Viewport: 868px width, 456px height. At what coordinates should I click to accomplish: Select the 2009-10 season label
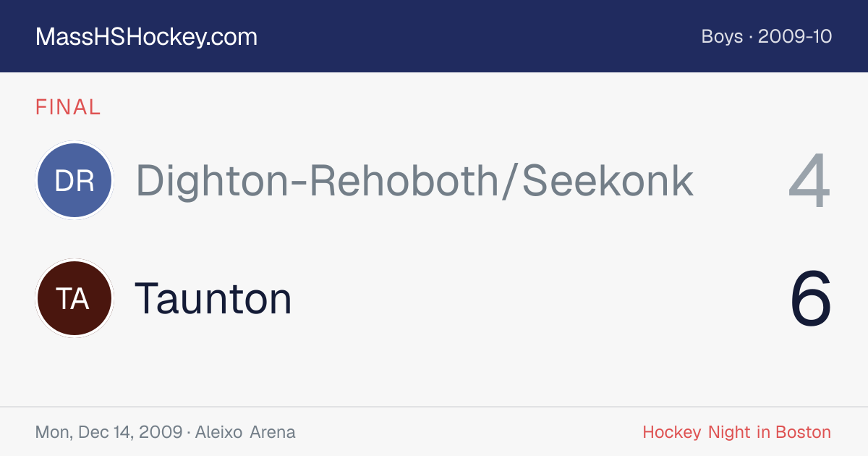(x=795, y=37)
